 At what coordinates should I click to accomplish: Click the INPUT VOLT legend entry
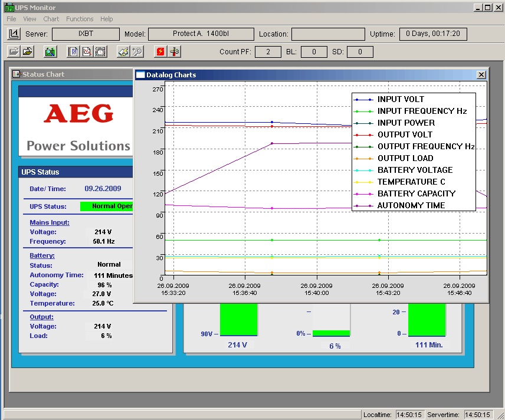click(x=401, y=99)
